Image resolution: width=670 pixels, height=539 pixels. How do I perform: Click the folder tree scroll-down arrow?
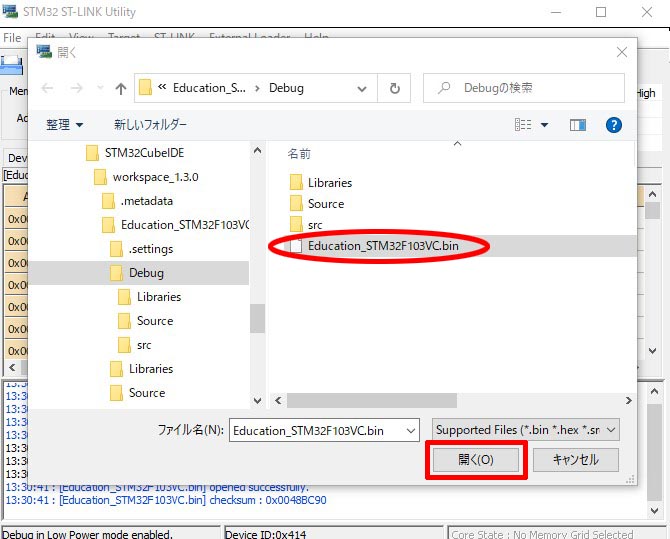257,401
